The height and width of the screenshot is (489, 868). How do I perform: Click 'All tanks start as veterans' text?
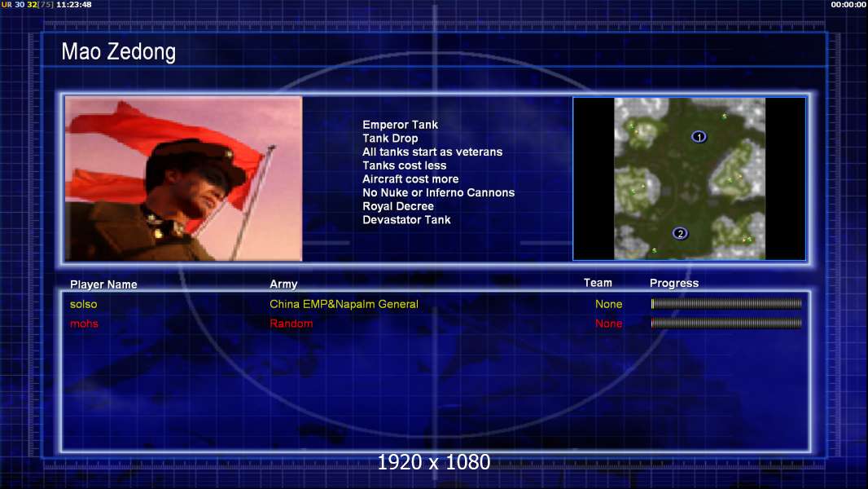tap(432, 152)
